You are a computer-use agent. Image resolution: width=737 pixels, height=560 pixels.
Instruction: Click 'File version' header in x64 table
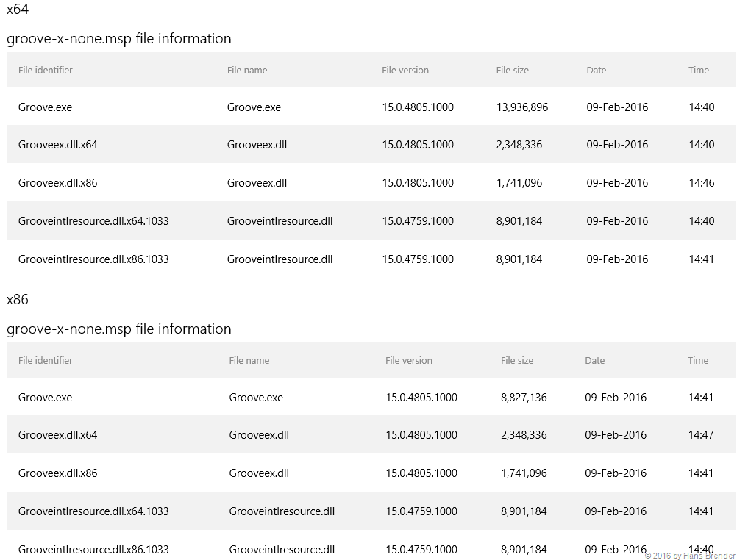(405, 71)
